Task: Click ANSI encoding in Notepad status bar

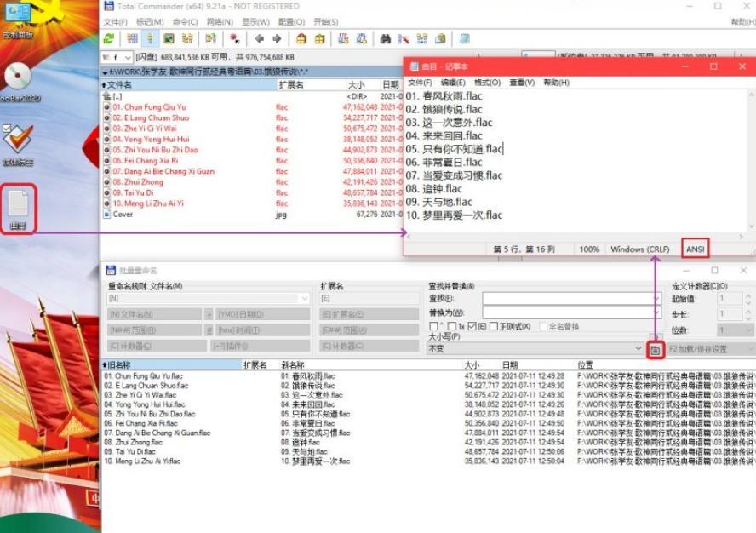Action: click(696, 249)
